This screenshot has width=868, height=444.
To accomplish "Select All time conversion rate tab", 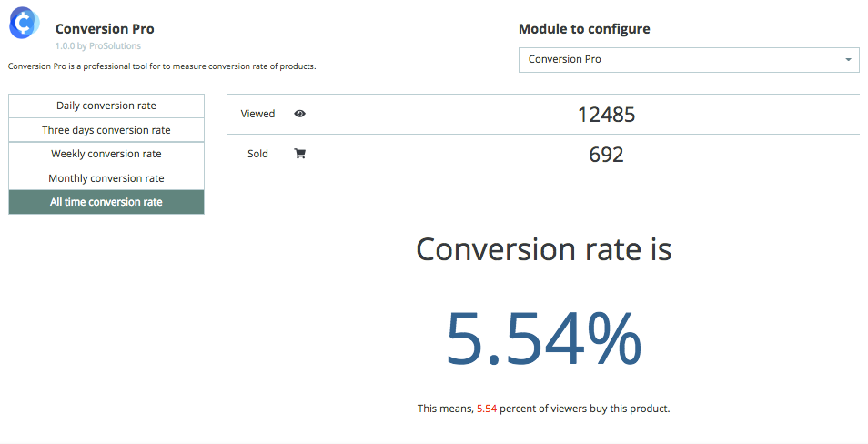I will point(106,202).
